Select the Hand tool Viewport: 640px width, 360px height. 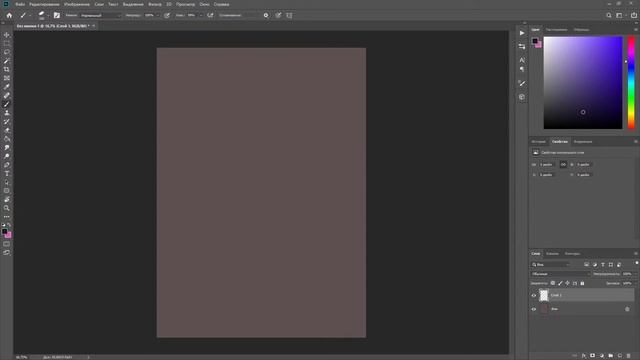click(x=7, y=200)
